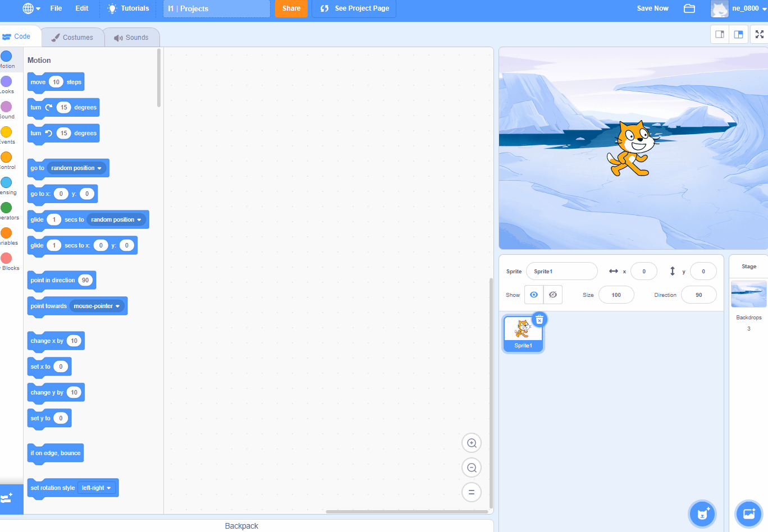Switch to the Costumes tab
768x532 pixels.
coord(72,38)
